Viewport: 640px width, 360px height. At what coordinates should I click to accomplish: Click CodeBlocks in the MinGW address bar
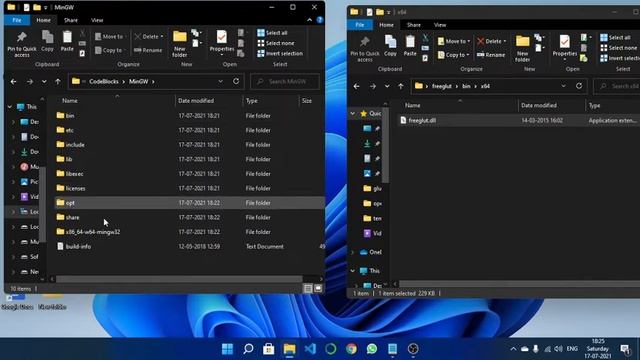[104, 82]
